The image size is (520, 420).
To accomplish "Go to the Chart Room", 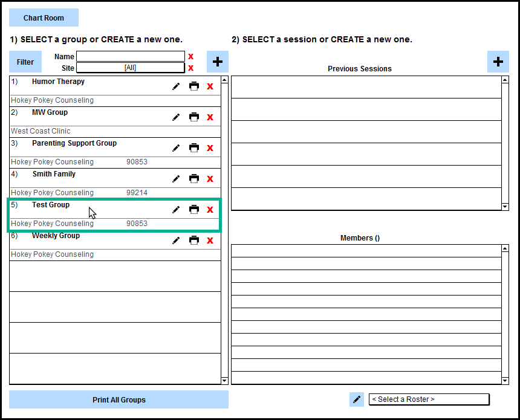I will pos(44,18).
